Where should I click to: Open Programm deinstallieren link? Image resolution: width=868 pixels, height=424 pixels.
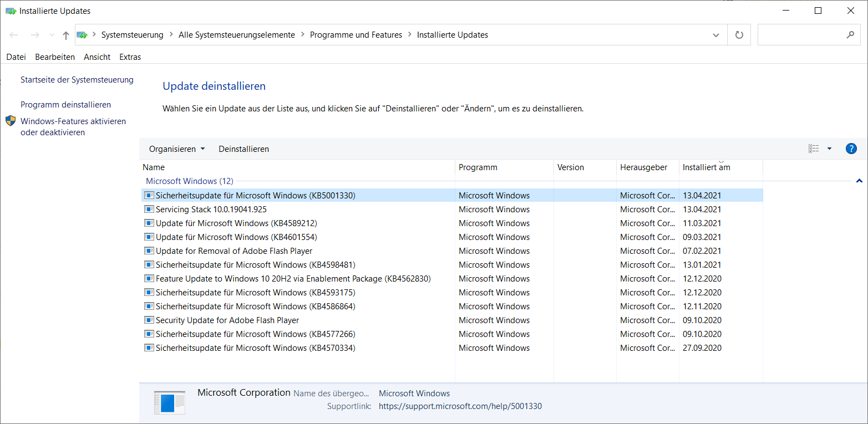[x=65, y=105]
